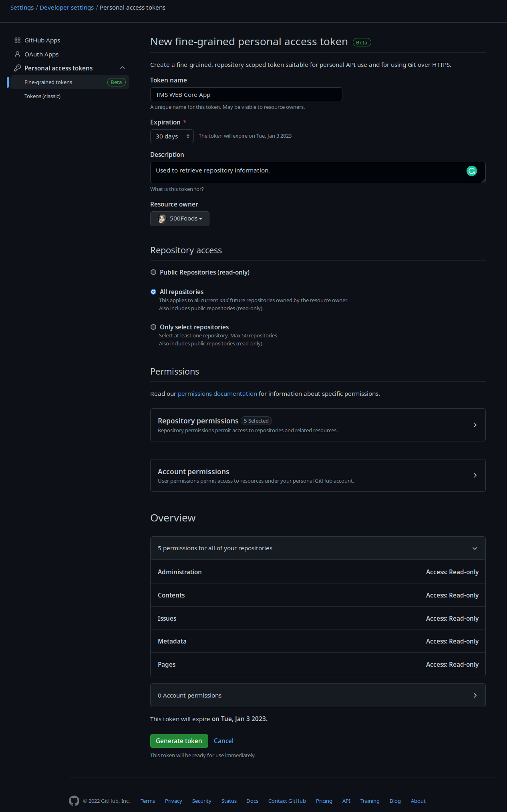Open GitHub Apps grid icon
The image size is (507, 812).
tap(17, 40)
